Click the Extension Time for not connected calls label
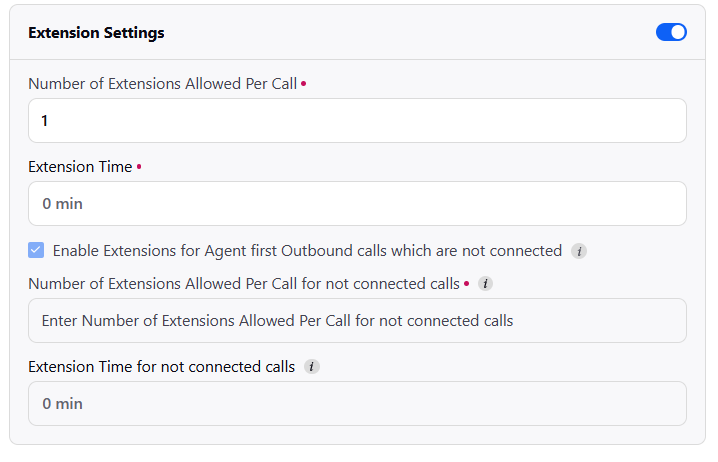This screenshot has height=462, width=718. click(162, 367)
